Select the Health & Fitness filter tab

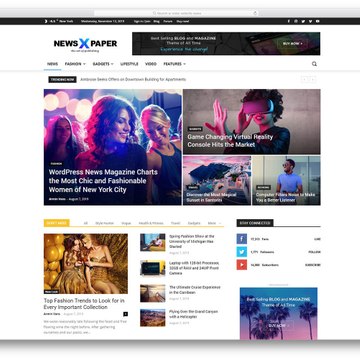pyautogui.click(x=151, y=223)
